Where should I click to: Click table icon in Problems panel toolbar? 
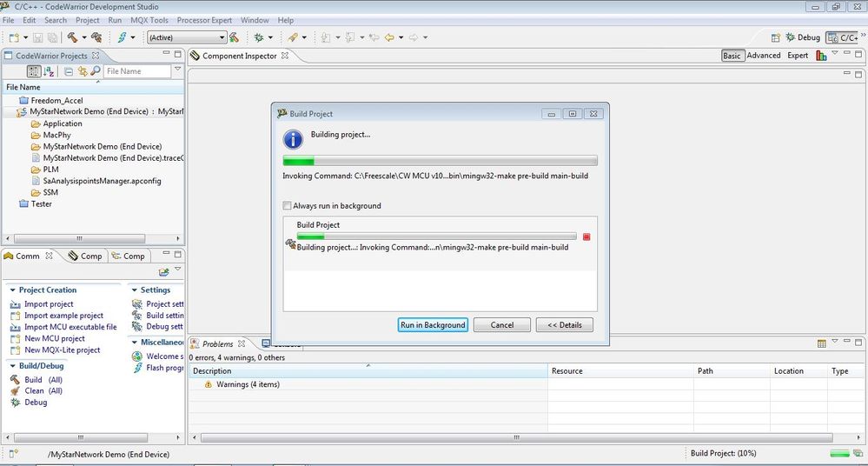coord(821,343)
